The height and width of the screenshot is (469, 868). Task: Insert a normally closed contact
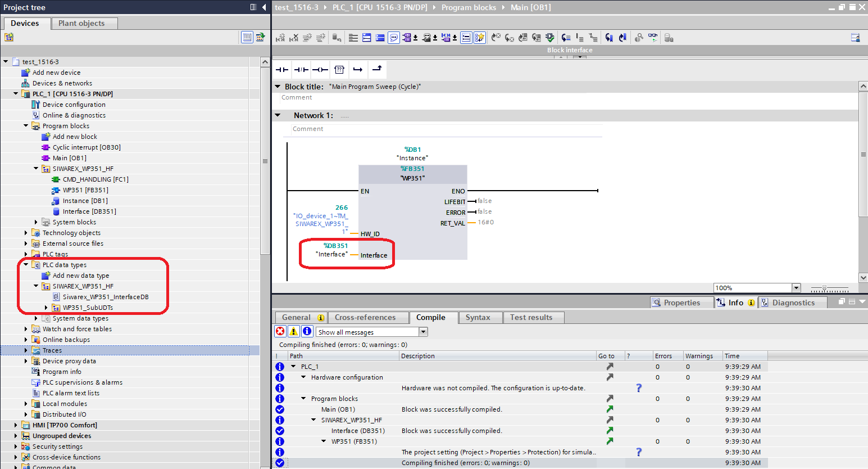click(301, 70)
